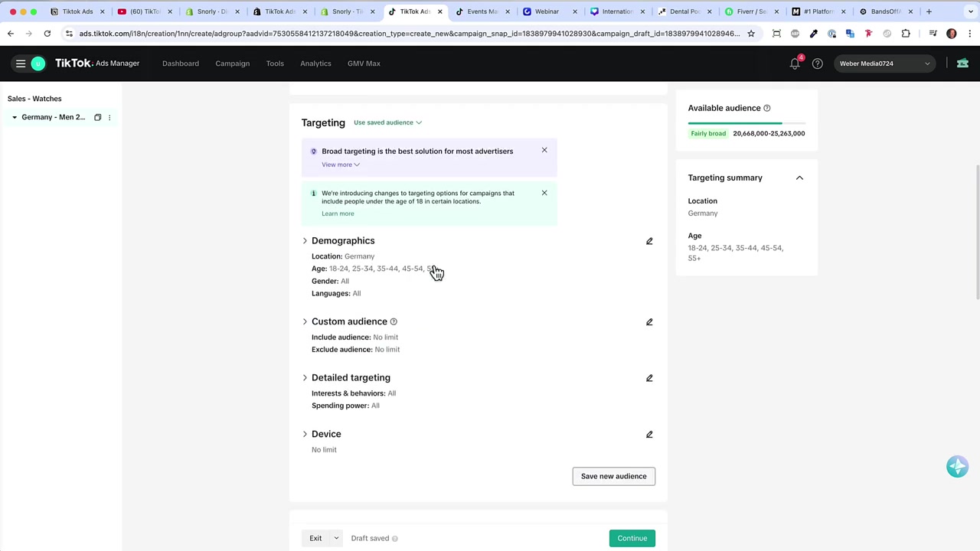Screen dimensions: 980x551
Task: Open the Analytics menu
Action: coord(315,64)
